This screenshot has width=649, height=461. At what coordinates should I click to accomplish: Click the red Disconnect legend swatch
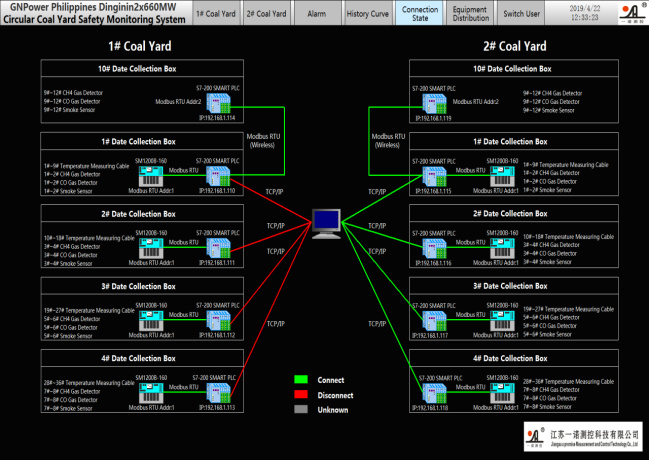click(x=301, y=394)
